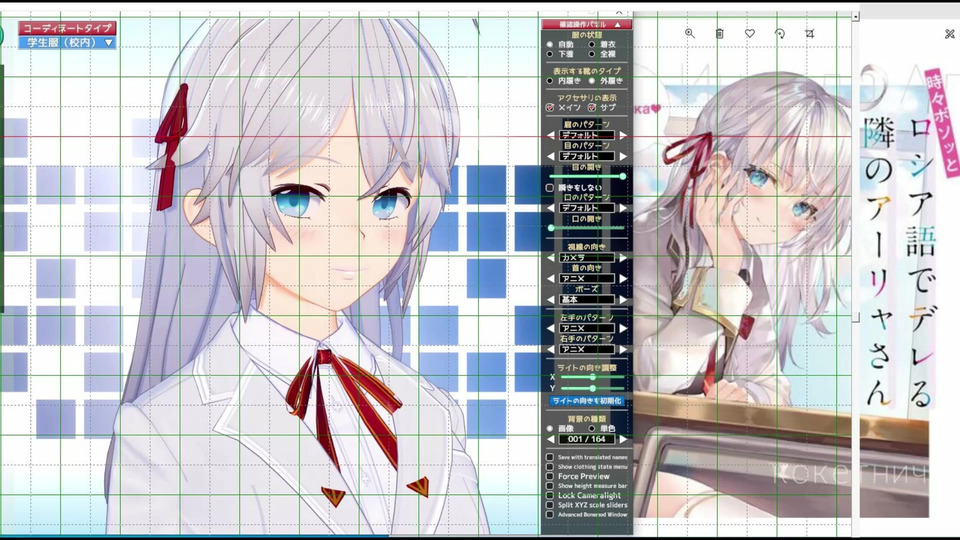Enable Force Preview checkbox
The width and height of the screenshot is (960, 540).
coord(550,476)
